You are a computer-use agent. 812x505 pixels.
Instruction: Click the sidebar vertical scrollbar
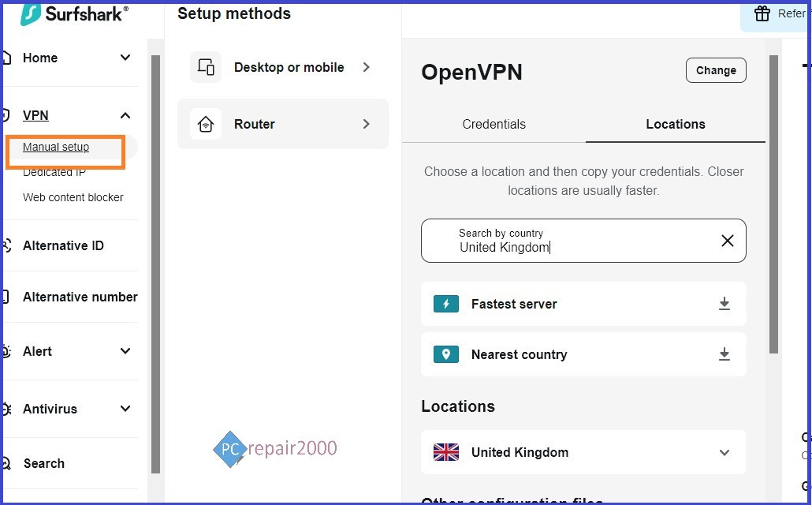coord(155,264)
